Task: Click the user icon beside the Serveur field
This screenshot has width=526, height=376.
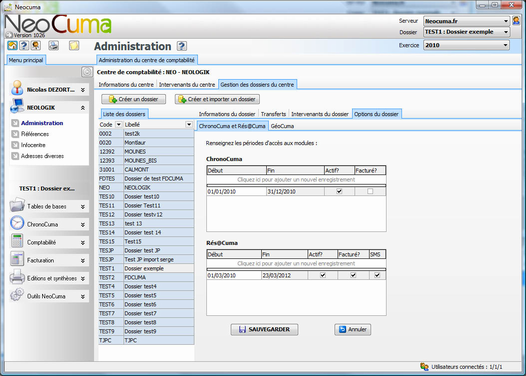Action: coord(516,20)
